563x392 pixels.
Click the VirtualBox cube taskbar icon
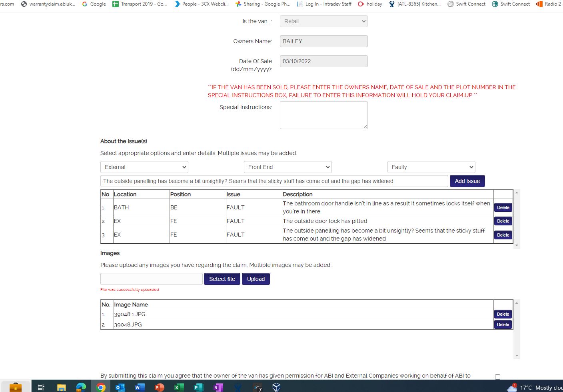pos(276,387)
